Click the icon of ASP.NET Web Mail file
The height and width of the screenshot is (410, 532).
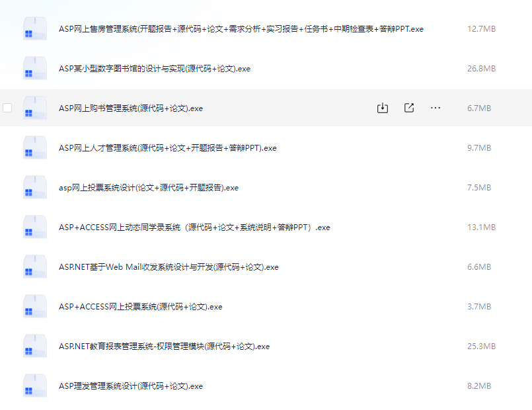tap(34, 266)
